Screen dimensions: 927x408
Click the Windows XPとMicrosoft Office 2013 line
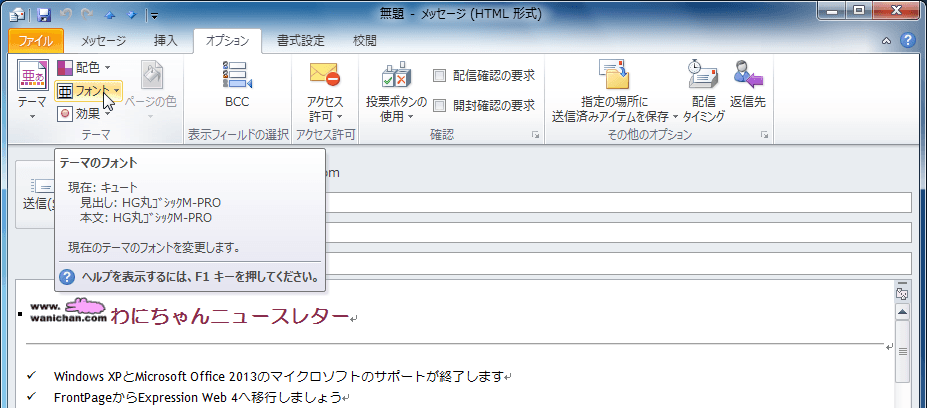[278, 376]
